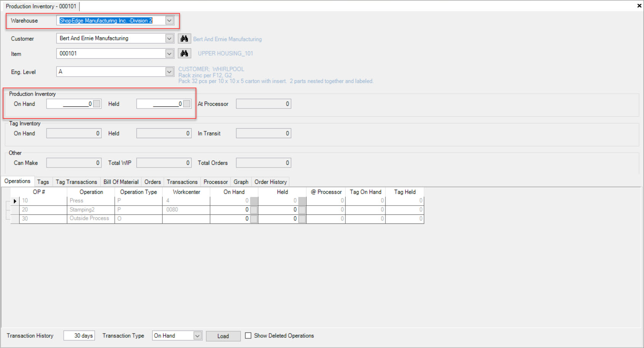This screenshot has height=348, width=644.
Task: Click the Tag Inventory On Hand field
Action: click(74, 133)
